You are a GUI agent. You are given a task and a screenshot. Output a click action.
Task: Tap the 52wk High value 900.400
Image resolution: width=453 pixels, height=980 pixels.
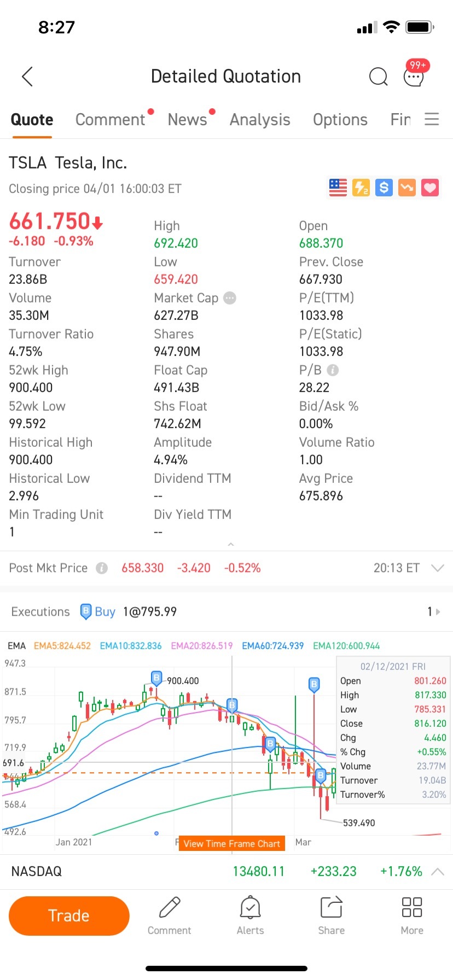coord(31,388)
